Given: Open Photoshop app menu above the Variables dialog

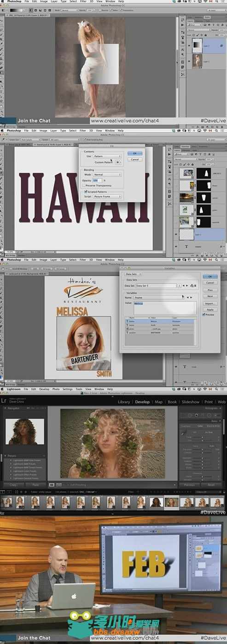Looking at the screenshot, I should pyautogui.click(x=13, y=260).
